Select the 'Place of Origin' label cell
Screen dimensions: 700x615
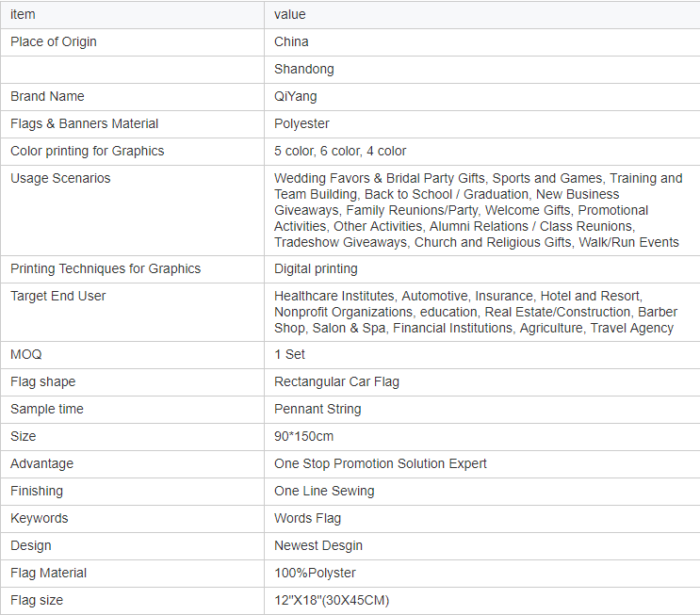[54, 41]
